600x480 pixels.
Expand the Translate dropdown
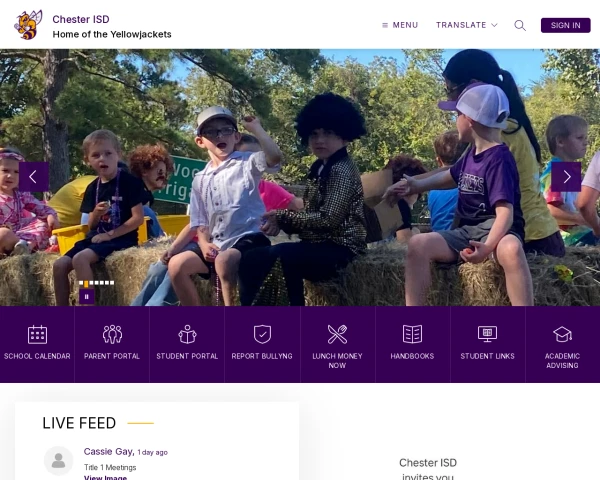point(466,25)
